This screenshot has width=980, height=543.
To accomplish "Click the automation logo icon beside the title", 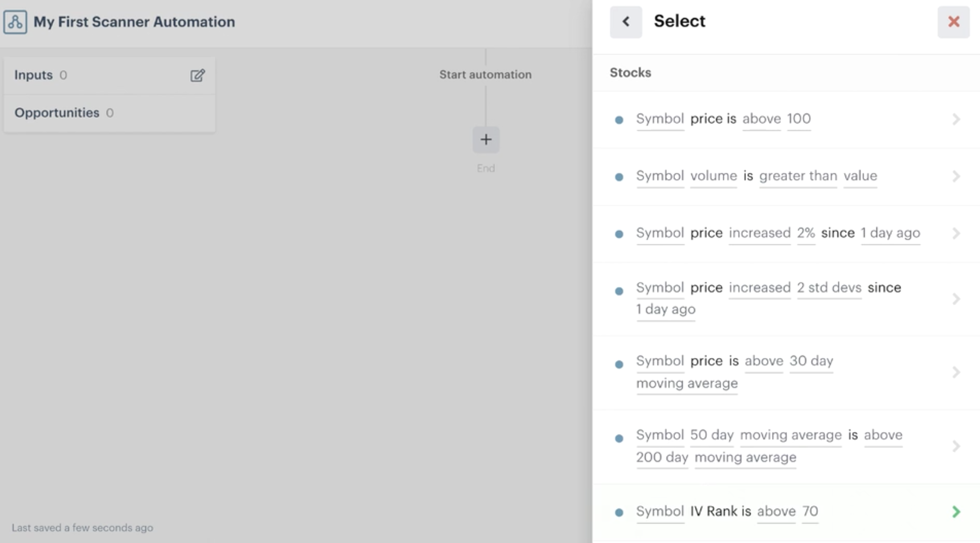I will point(15,22).
